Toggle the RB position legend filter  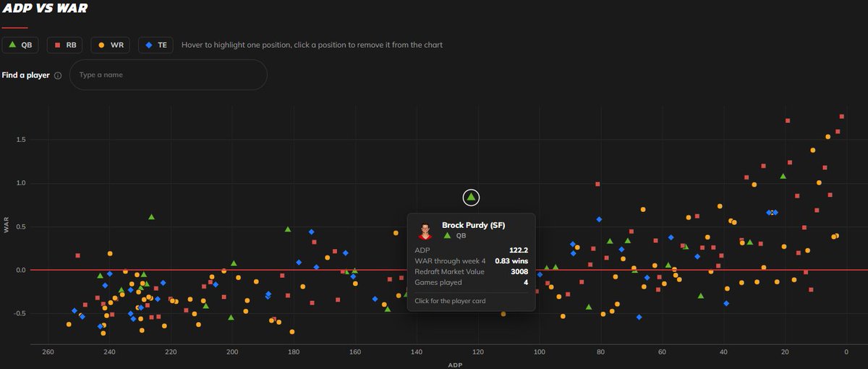click(65, 45)
